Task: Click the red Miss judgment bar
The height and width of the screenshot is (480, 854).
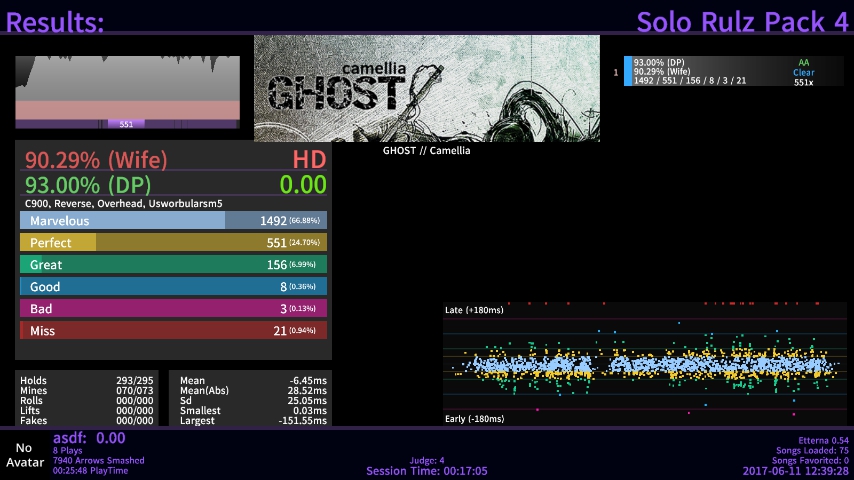Action: pos(173,331)
